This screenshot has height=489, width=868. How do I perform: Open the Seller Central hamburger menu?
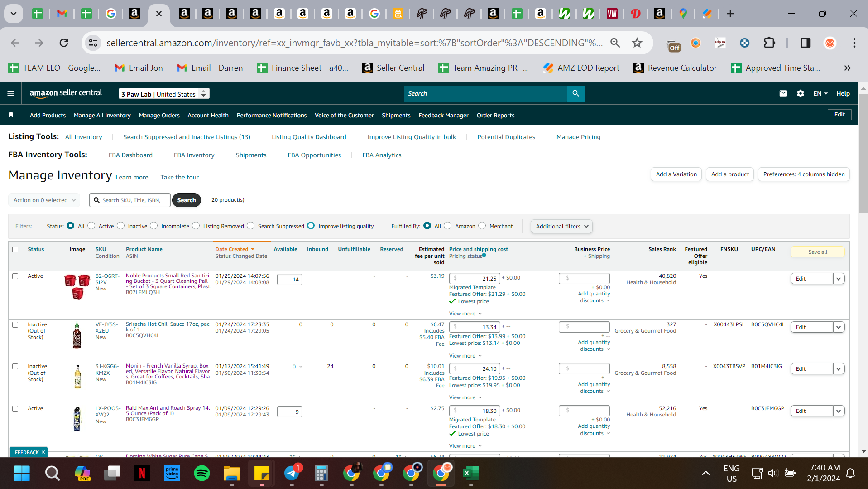(11, 93)
